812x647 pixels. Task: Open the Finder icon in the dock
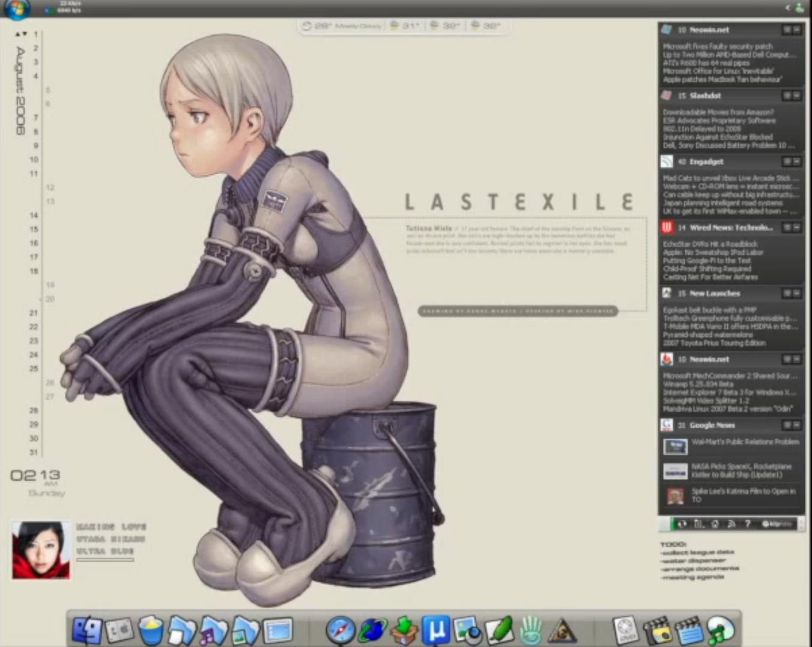pos(87,631)
